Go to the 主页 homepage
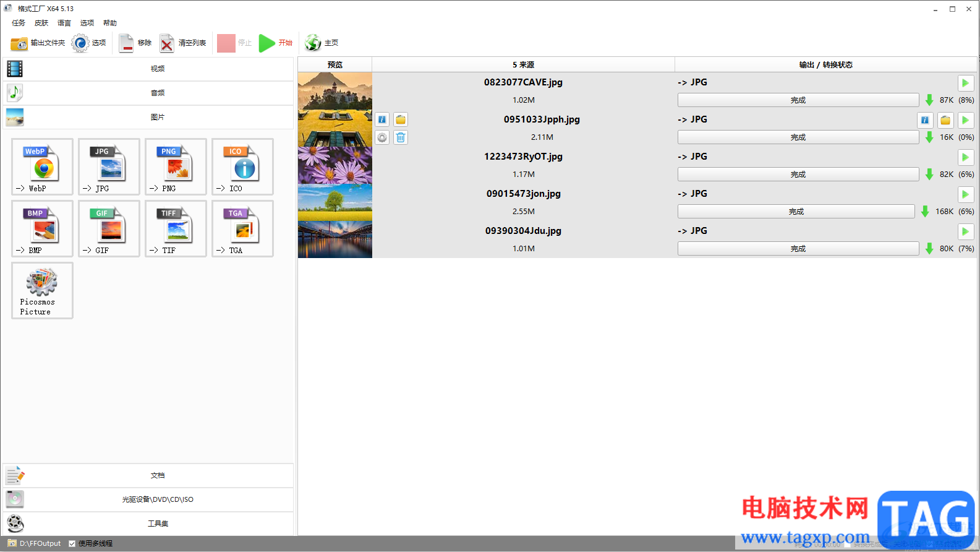980x552 pixels. 322,43
